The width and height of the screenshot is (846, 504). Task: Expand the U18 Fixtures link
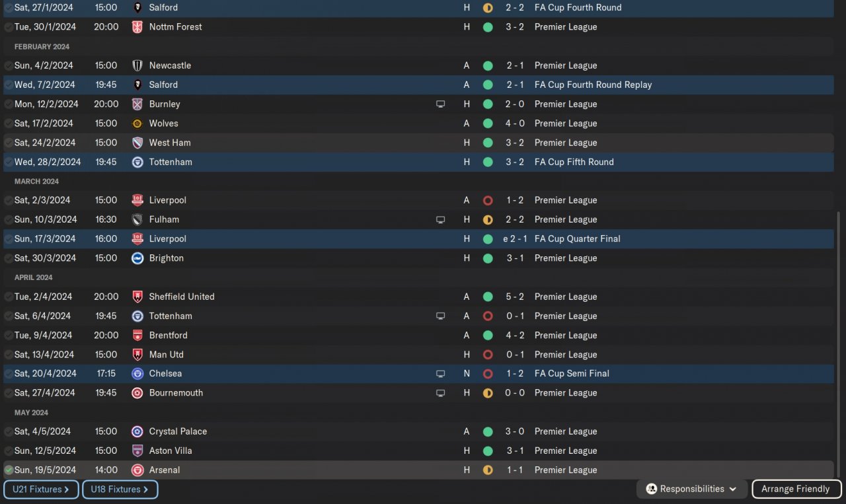120,489
